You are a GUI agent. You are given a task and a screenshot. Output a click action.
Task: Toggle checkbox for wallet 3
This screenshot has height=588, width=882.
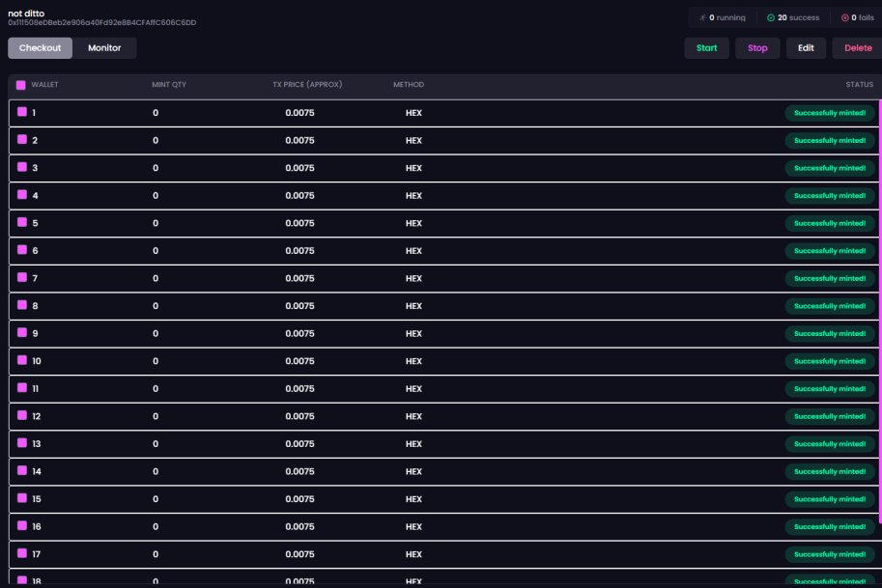22,166
